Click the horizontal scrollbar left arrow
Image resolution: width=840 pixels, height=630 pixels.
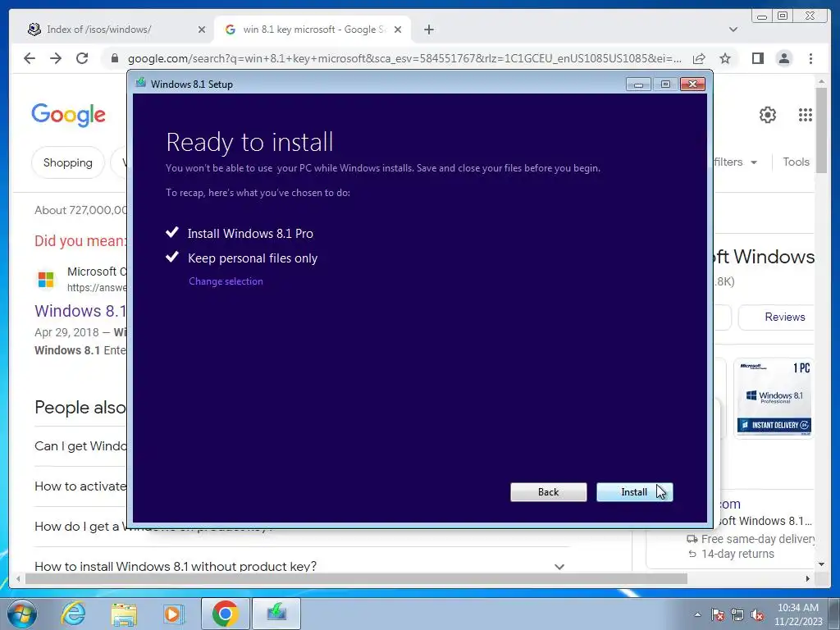pos(19,578)
